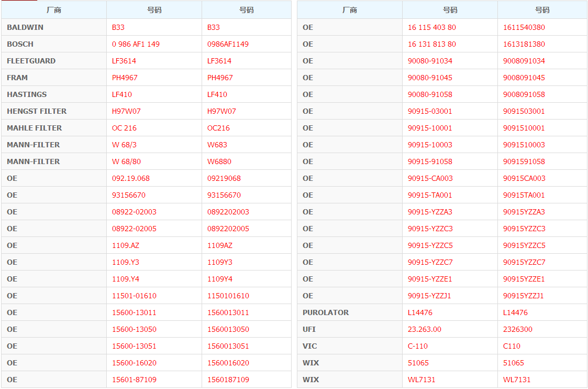The height and width of the screenshot is (389, 588).
Task: Open WIX number WL7131 in last column
Action: (517, 380)
